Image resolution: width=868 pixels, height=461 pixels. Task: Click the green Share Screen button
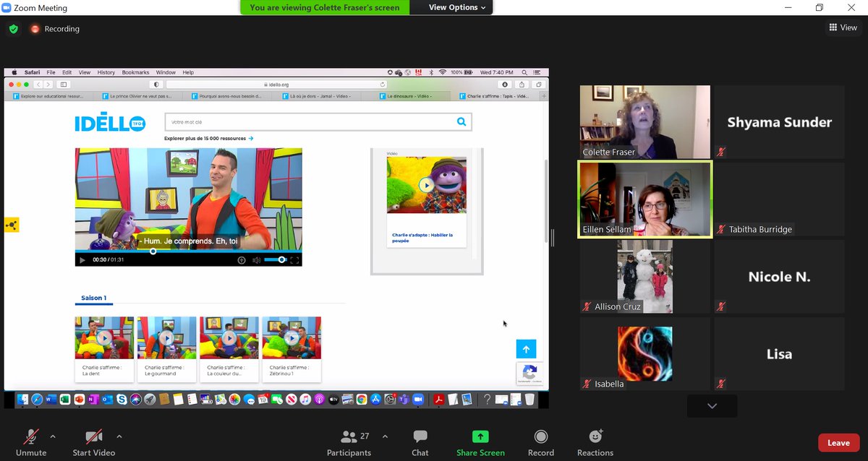pos(480,442)
